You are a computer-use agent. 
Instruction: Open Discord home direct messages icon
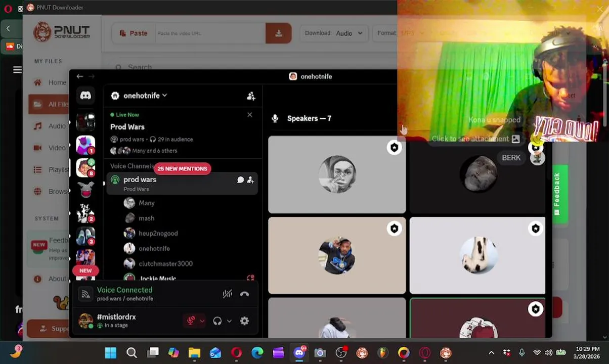pyautogui.click(x=85, y=96)
